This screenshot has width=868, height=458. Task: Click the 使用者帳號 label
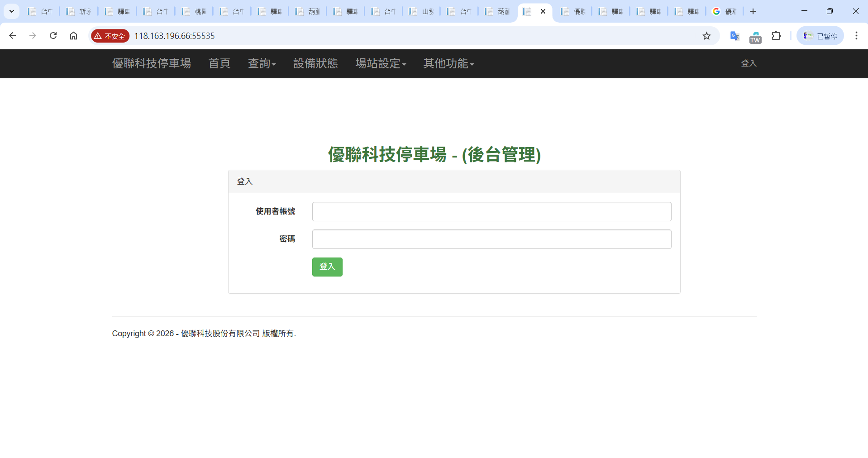point(275,211)
